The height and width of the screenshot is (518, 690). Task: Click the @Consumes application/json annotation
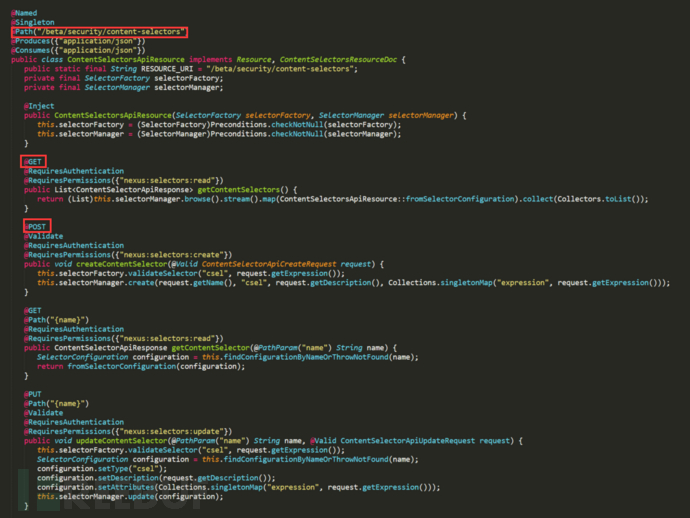pos(78,50)
